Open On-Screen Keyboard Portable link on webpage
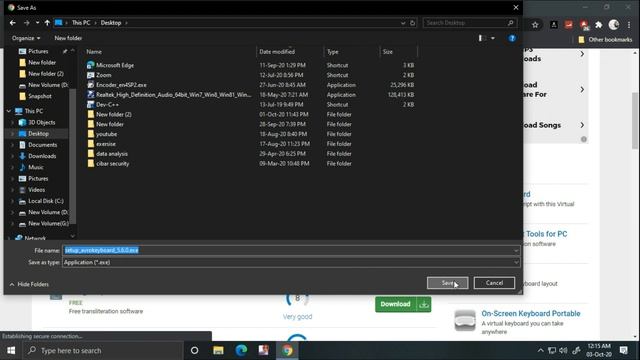This screenshot has width=640, height=360. pyautogui.click(x=531, y=313)
